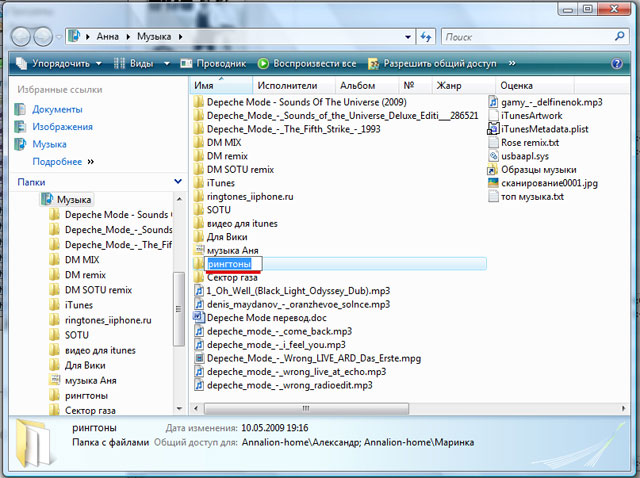Viewport: 640px width, 478px height.
Task: Click the horizontal scrollbar thumb in file list
Action: (306, 408)
